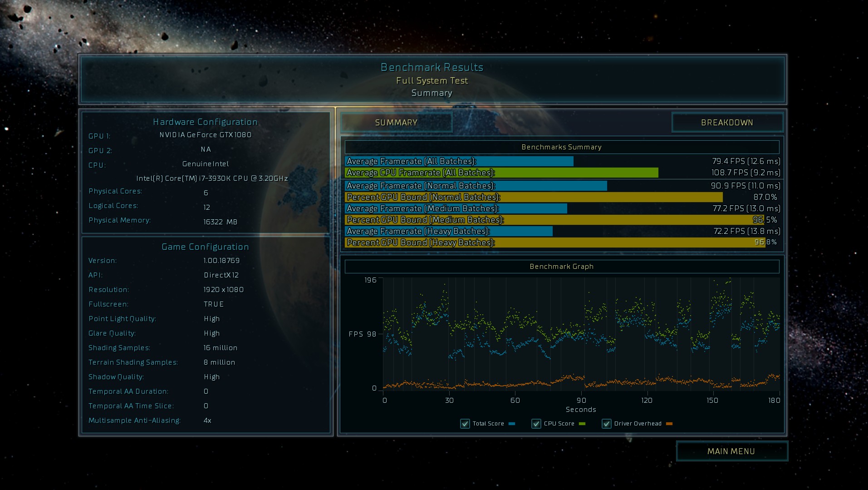Click the Game Configuration heading
The image size is (868, 490).
click(x=205, y=247)
